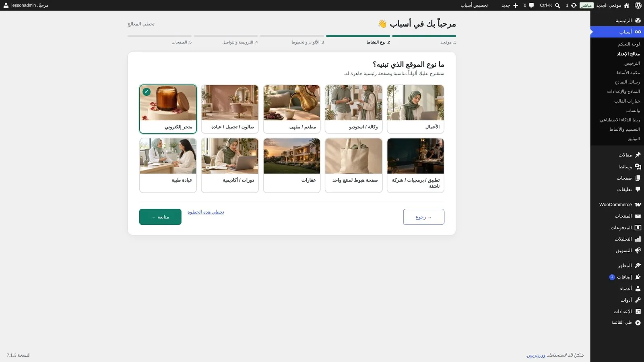Click the التحليلات bar chart icon

click(x=638, y=239)
